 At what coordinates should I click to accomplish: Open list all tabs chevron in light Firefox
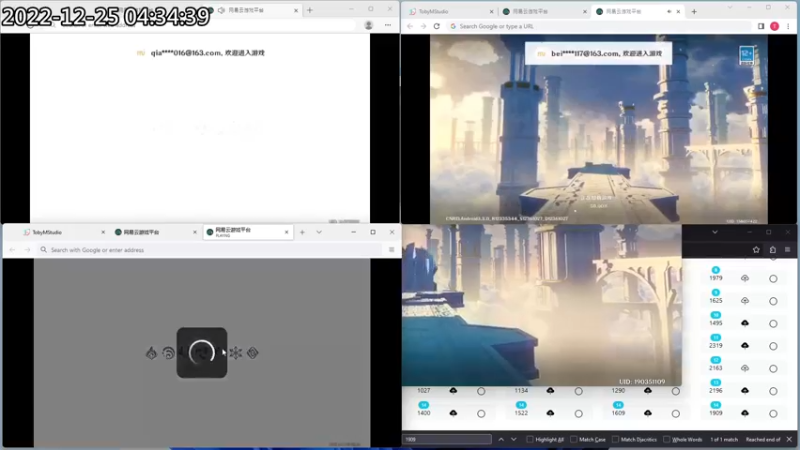coord(319,232)
